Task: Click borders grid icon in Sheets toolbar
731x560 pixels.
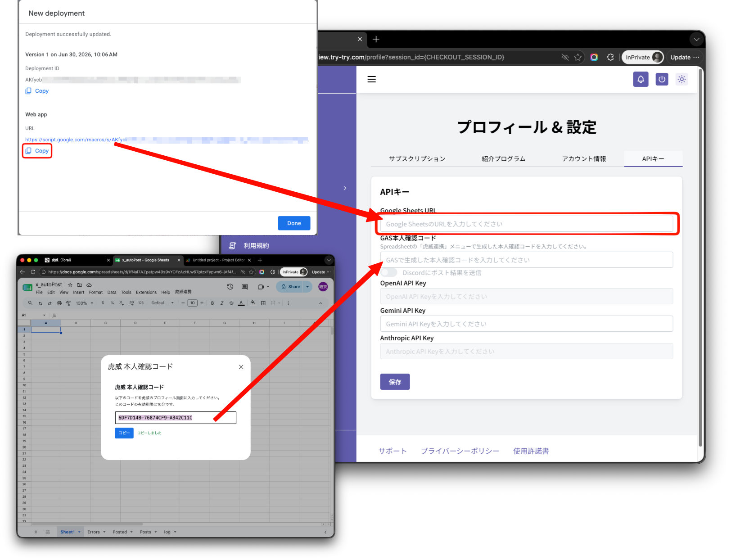Action: [263, 303]
